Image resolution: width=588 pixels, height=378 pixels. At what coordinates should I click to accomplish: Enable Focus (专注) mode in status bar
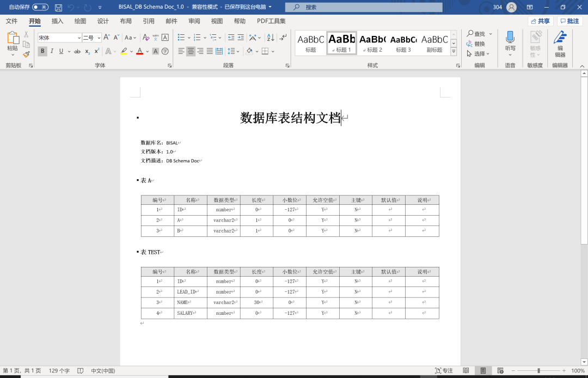point(444,370)
